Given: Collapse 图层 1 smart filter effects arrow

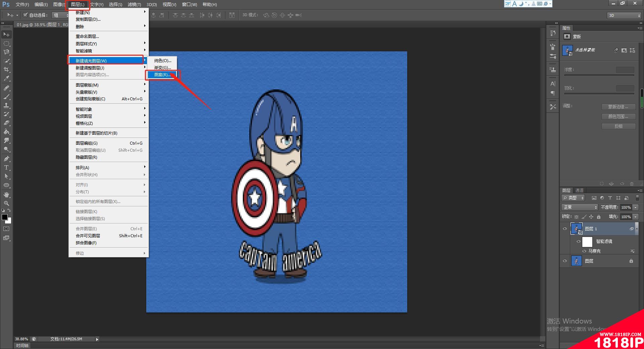Looking at the screenshot, I should pos(637,229).
